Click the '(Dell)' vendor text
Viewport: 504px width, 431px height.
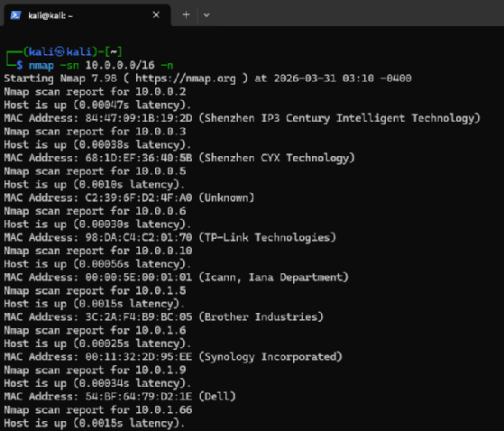click(217, 397)
